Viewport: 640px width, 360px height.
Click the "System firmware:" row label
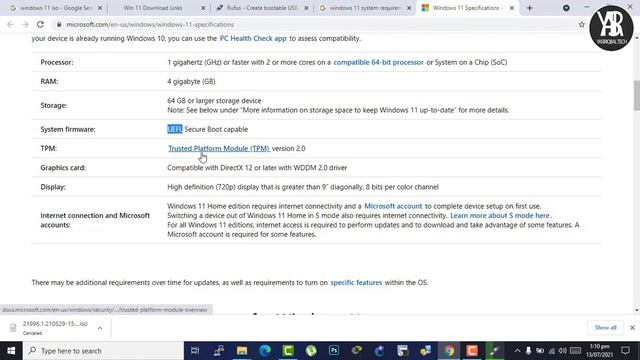click(68, 129)
